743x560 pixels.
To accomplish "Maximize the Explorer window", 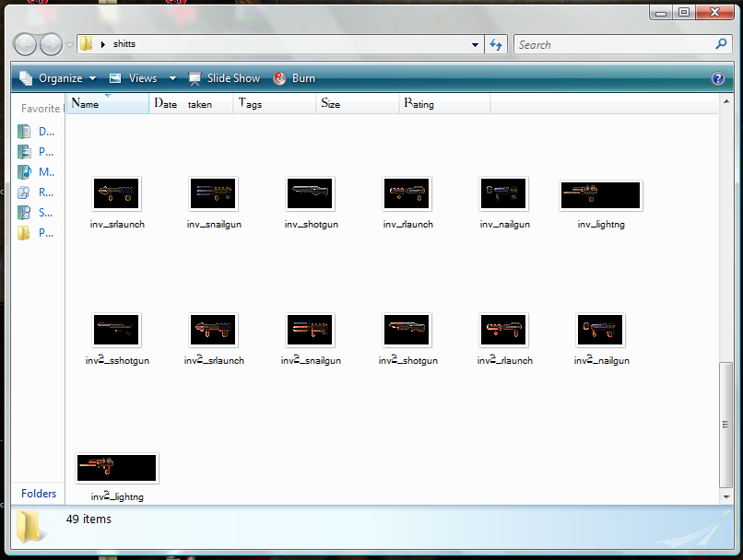I will [x=684, y=13].
